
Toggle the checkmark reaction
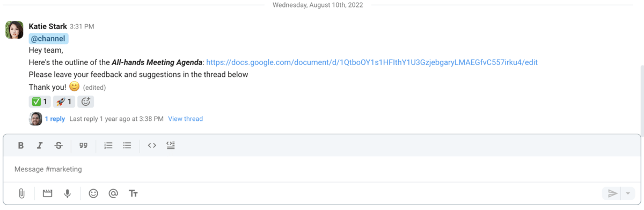click(40, 102)
